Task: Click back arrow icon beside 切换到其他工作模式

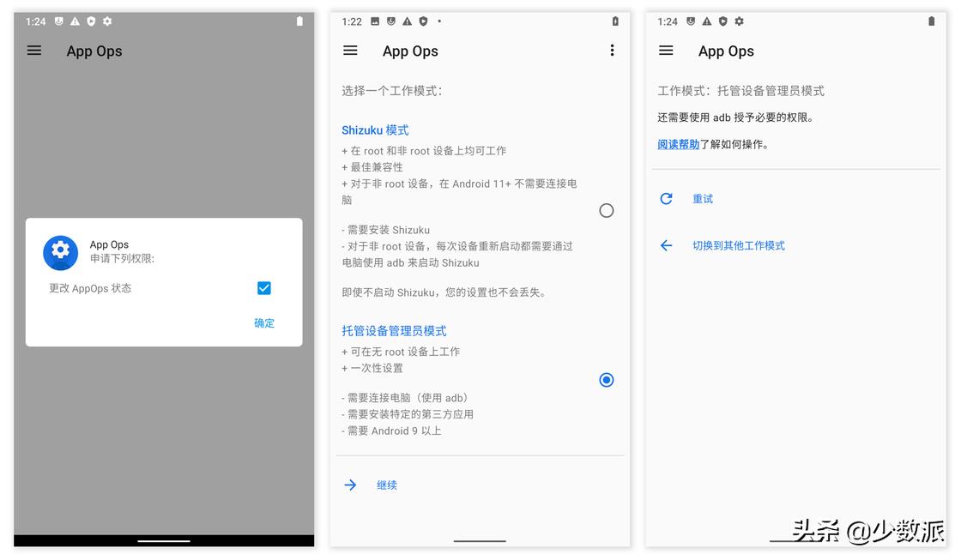Action: pyautogui.click(x=666, y=245)
